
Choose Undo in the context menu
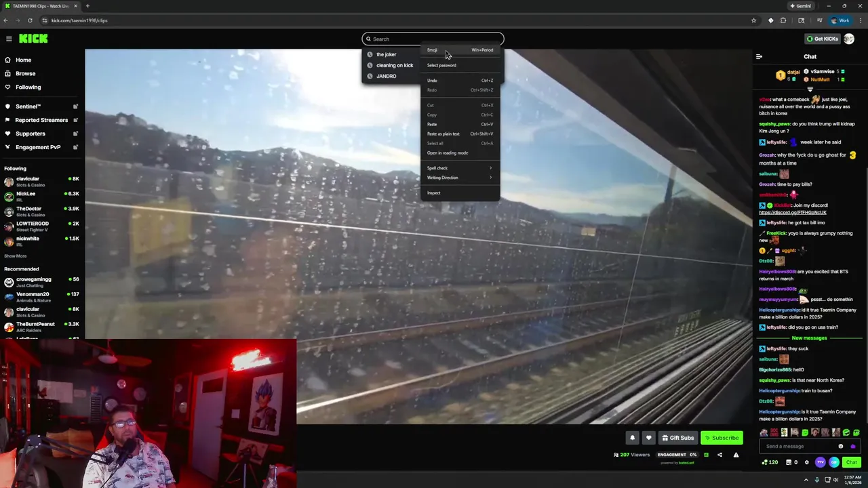(x=460, y=81)
